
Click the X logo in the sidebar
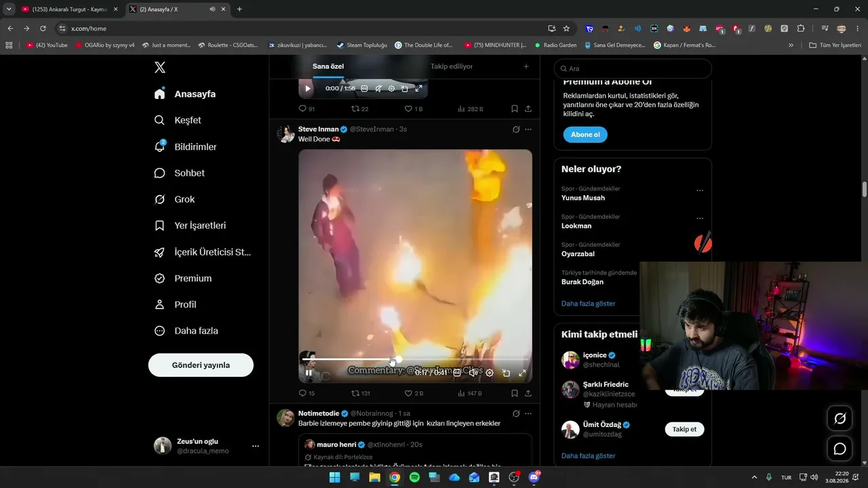coord(159,67)
